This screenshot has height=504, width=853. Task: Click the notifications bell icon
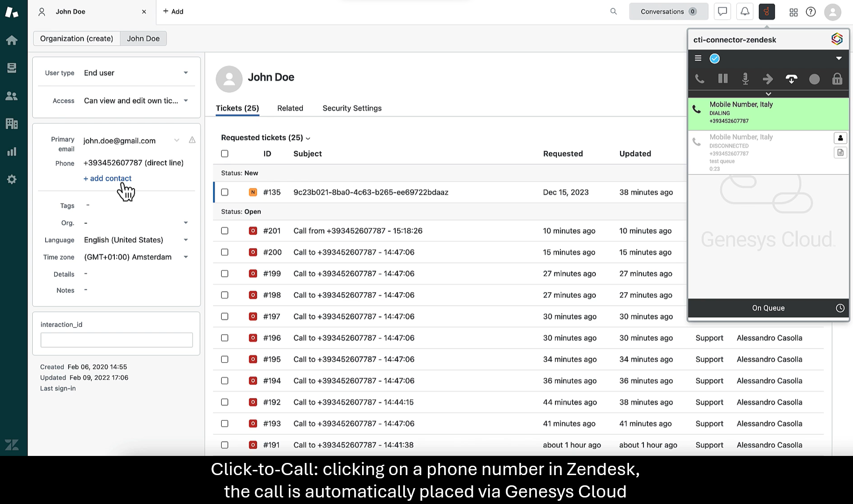(745, 12)
